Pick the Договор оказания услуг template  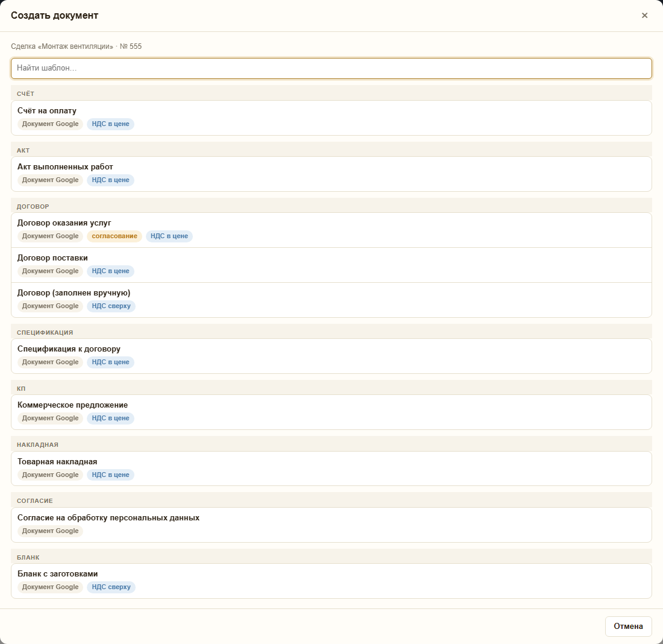pyautogui.click(x=331, y=230)
